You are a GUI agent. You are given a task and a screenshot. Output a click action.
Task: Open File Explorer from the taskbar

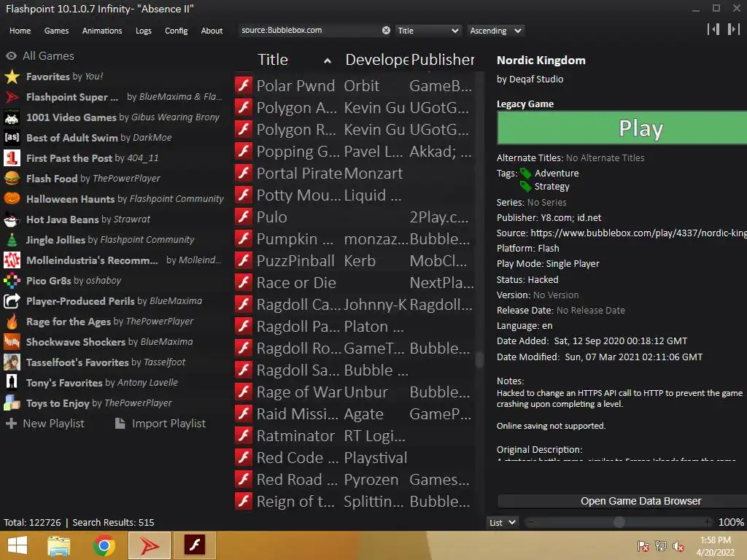tap(59, 545)
